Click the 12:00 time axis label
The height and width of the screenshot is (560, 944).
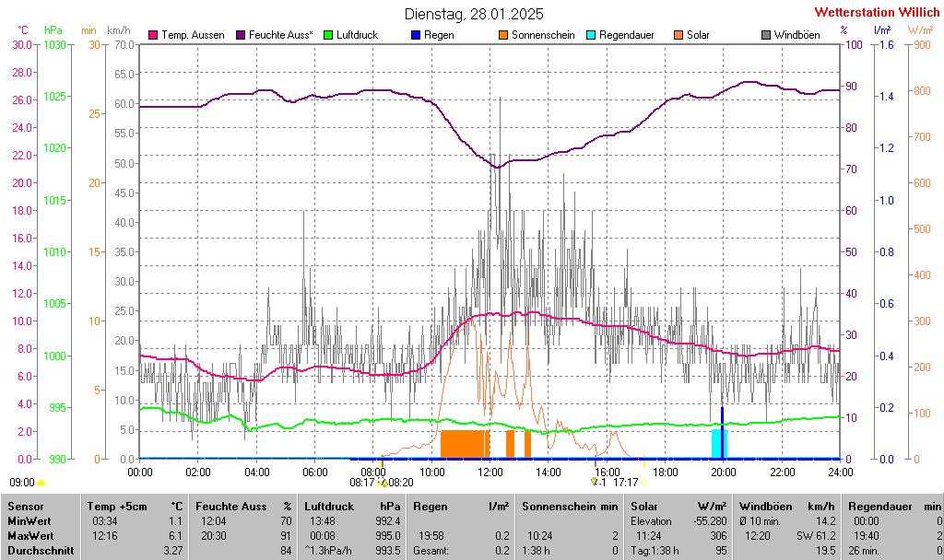tap(490, 472)
